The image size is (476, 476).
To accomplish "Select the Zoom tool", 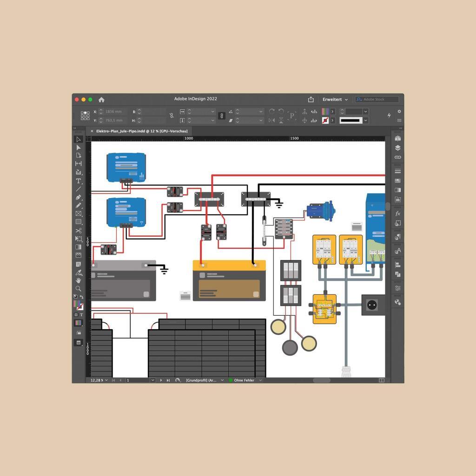I will 79,289.
